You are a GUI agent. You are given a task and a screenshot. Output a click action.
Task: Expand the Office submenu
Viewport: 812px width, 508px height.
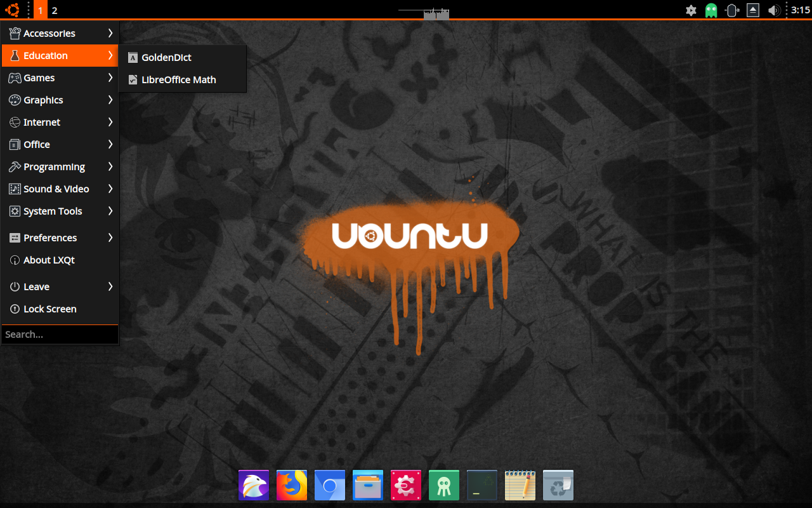tap(60, 144)
